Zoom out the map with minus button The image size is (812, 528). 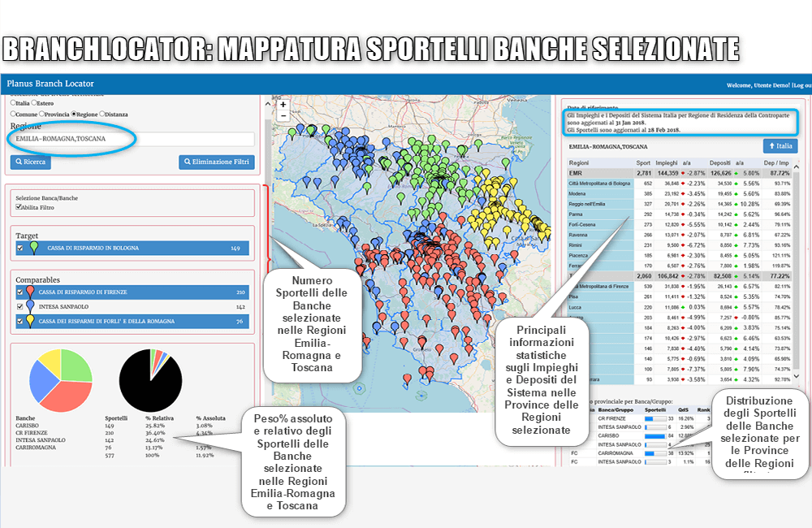pyautogui.click(x=283, y=115)
